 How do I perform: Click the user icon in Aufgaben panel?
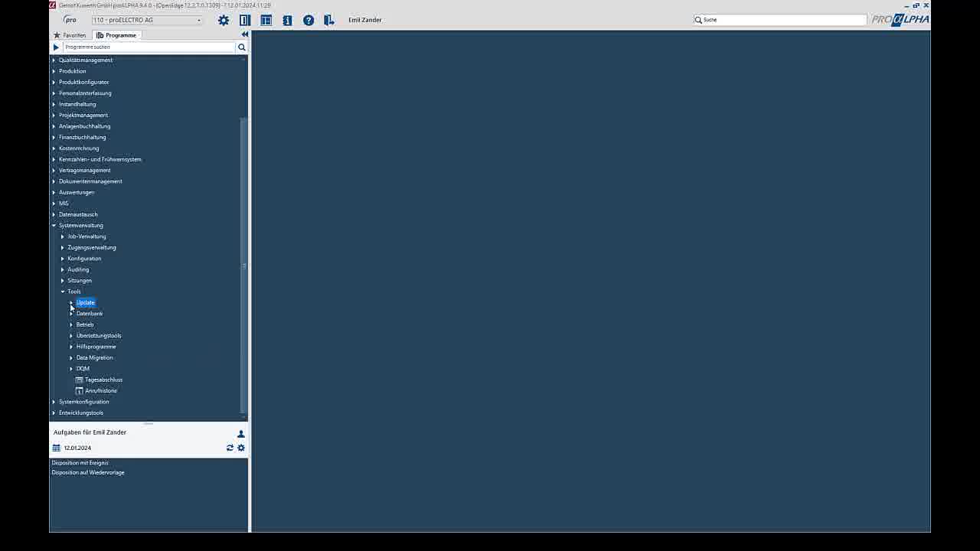240,434
